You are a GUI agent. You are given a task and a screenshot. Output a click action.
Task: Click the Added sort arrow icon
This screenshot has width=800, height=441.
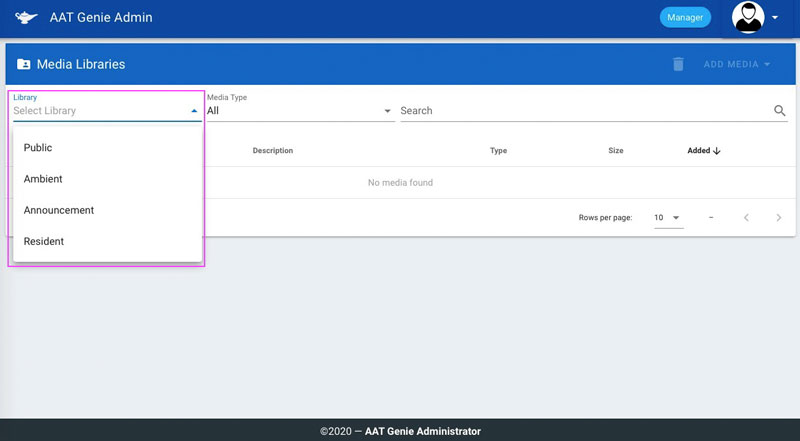click(x=717, y=151)
